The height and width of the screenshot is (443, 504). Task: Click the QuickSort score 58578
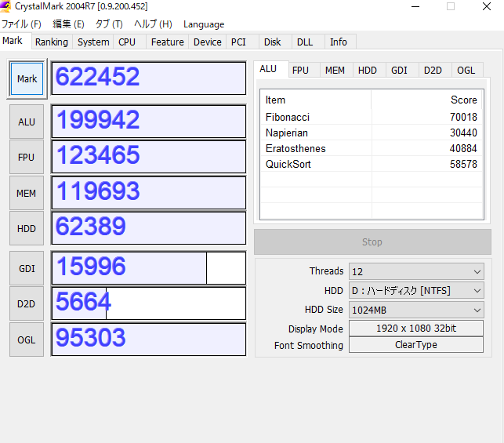pos(463,165)
